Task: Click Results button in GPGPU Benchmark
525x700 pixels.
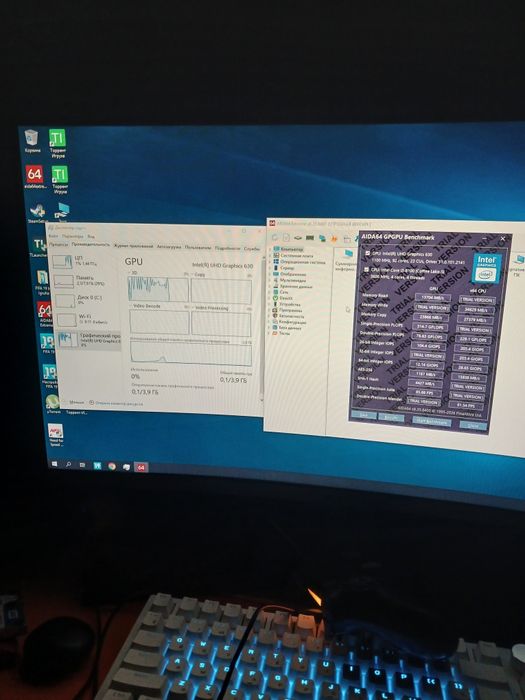Action: [391, 417]
